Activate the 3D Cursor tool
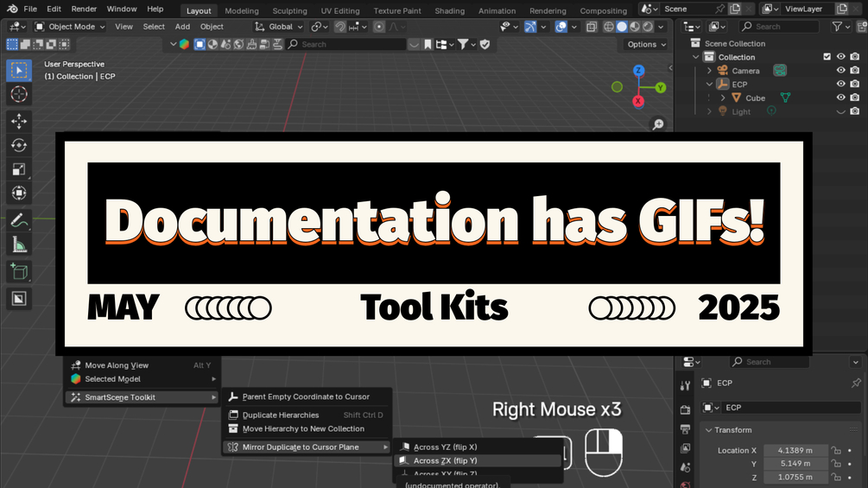This screenshot has height=488, width=868. tap(19, 95)
